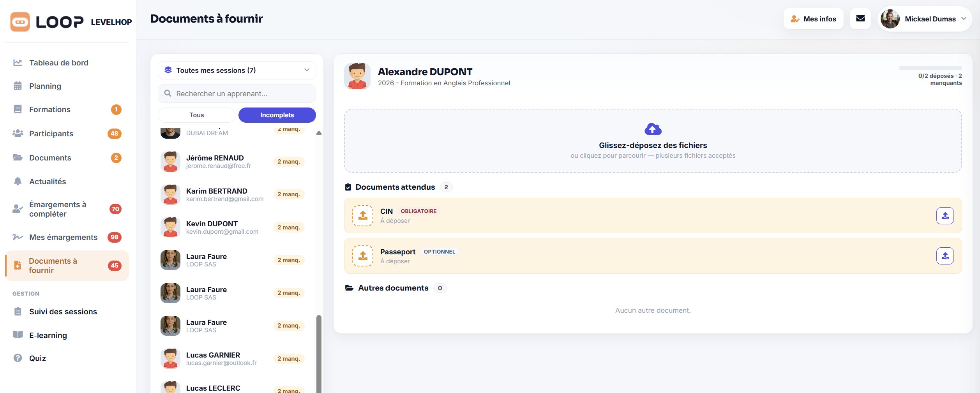Select the Tous filter

pos(196,115)
